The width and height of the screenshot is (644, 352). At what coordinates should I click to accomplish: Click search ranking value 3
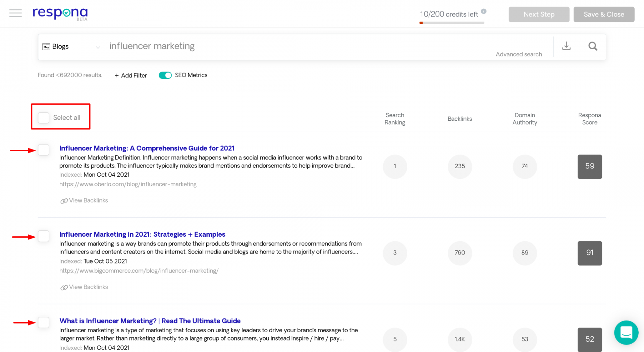[x=395, y=253]
